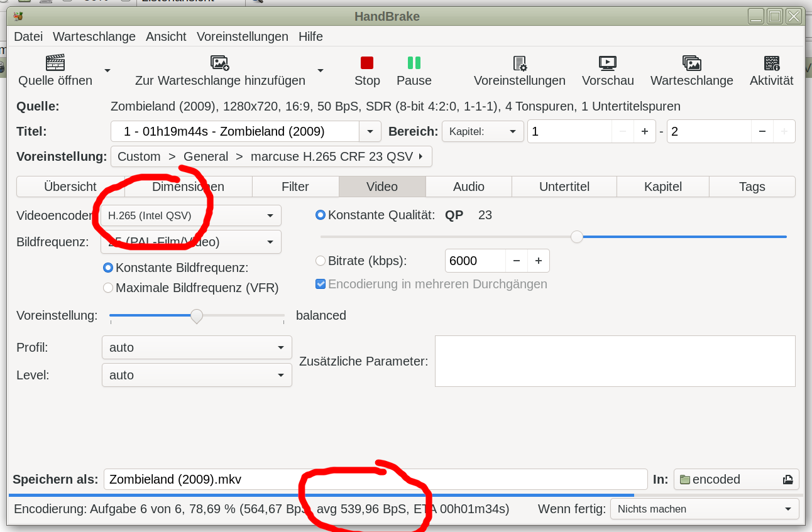Stop the running encode
The height and width of the screenshot is (532, 812).
click(367, 63)
